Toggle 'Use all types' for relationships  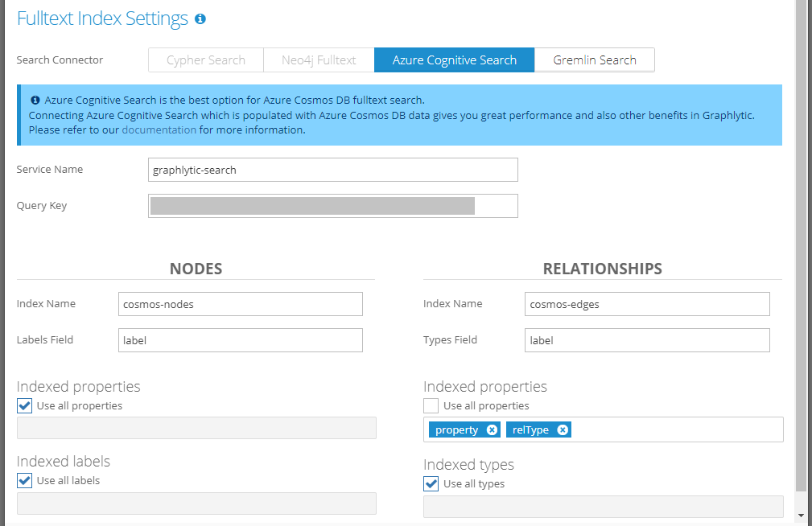coord(431,484)
